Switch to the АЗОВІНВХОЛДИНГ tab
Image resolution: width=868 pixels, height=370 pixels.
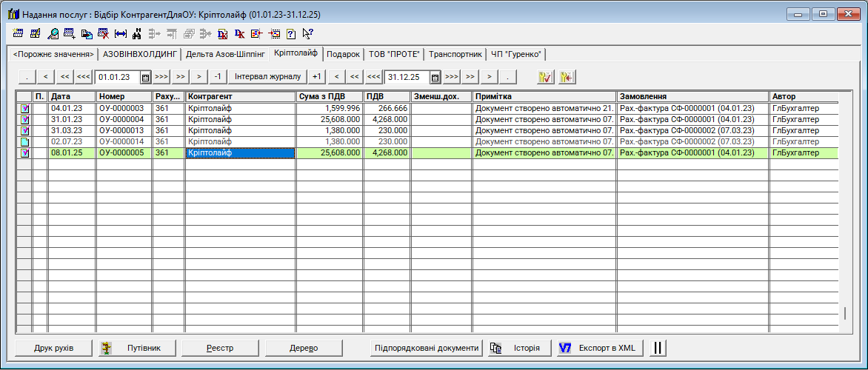140,54
